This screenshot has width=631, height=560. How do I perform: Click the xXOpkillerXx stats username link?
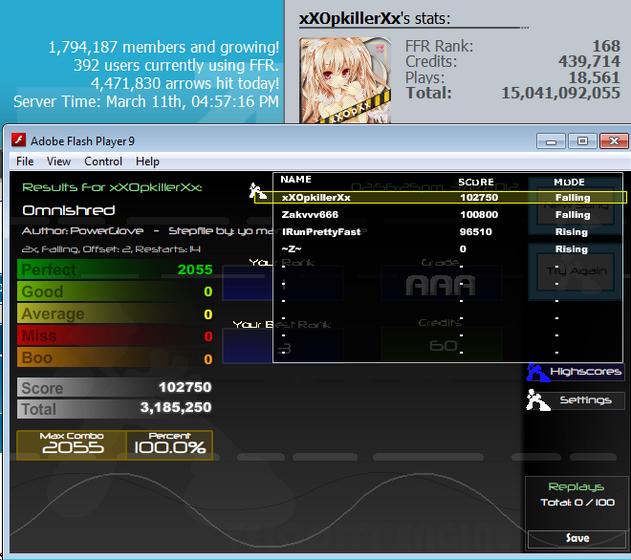click(x=349, y=19)
